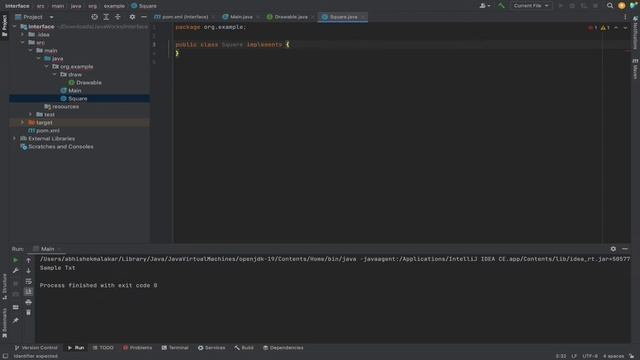The image size is (640, 360).
Task: Expand the target folder
Action: pos(23,122)
